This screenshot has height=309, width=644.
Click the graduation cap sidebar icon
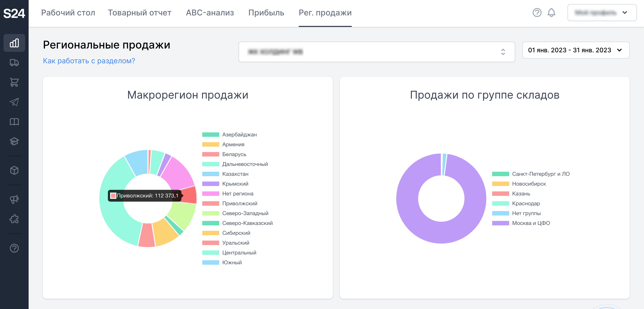14,141
